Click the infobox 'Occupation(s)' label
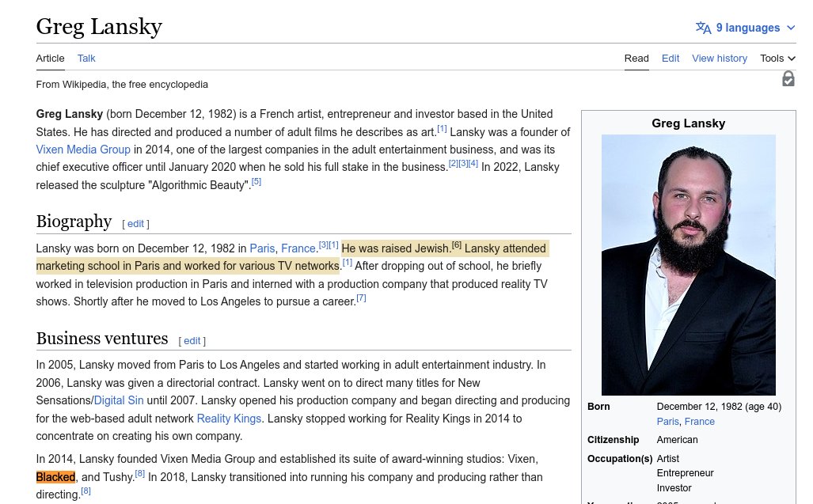Image resolution: width=813 pixels, height=504 pixels. 620,459
